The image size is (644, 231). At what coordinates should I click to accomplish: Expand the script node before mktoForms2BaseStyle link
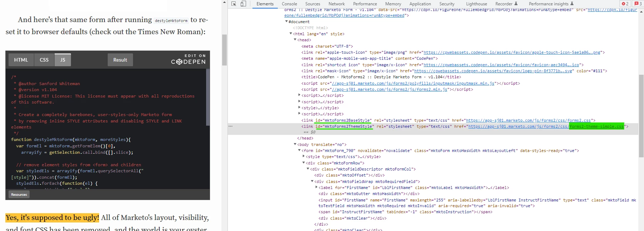point(299,114)
